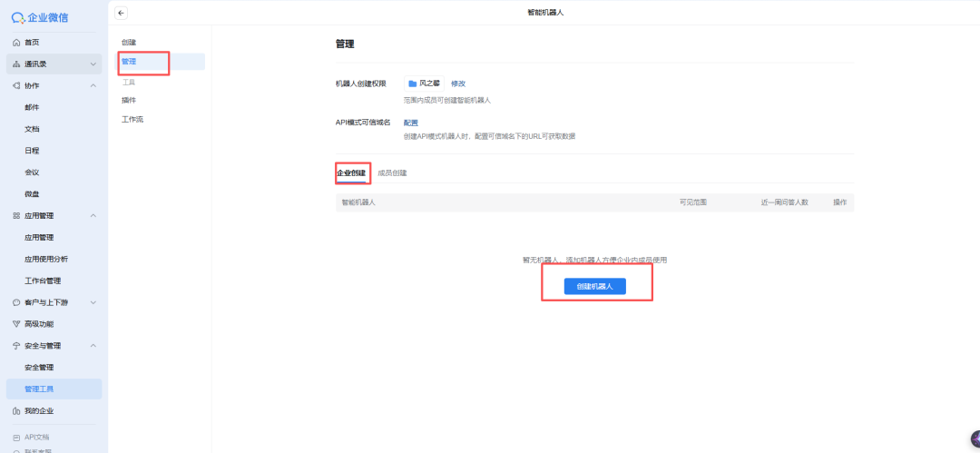The width and height of the screenshot is (980, 453).
Task: Expand the 通讯录 chevron
Action: point(93,64)
